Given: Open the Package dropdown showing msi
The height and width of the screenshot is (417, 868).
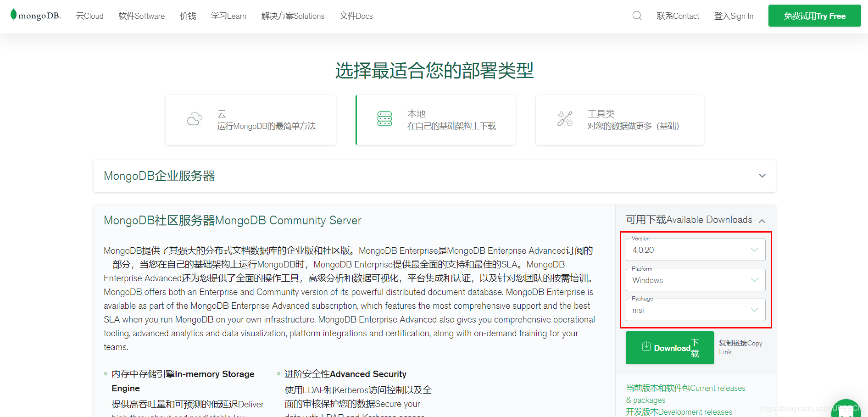Looking at the screenshot, I should tap(696, 310).
